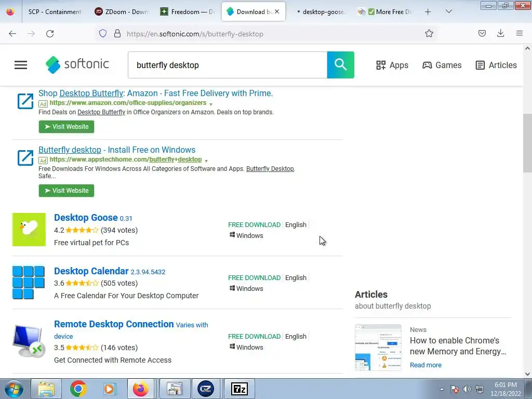Screen dimensions: 532x399
Task: Click the Firefox back arrow
Action: click(x=12, y=34)
